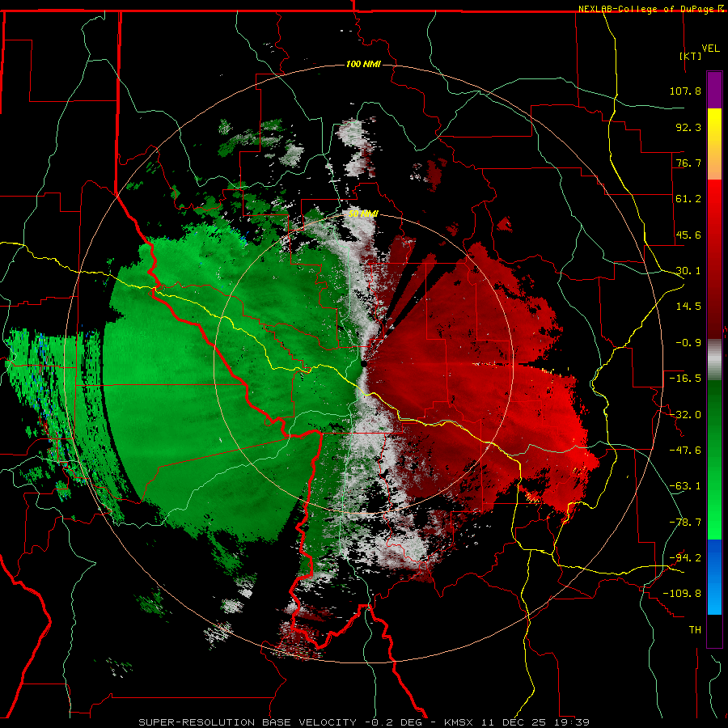Screen dimensions: 728x728
Task: Pick the gray segment of the velocity scale
Action: [714, 360]
